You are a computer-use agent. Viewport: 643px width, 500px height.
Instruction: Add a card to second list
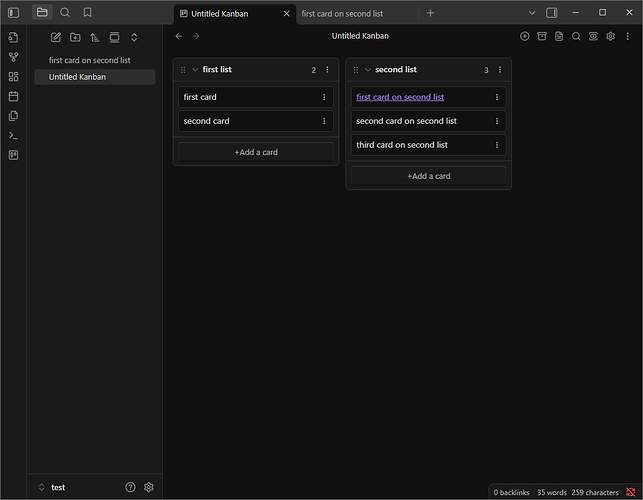tap(429, 176)
